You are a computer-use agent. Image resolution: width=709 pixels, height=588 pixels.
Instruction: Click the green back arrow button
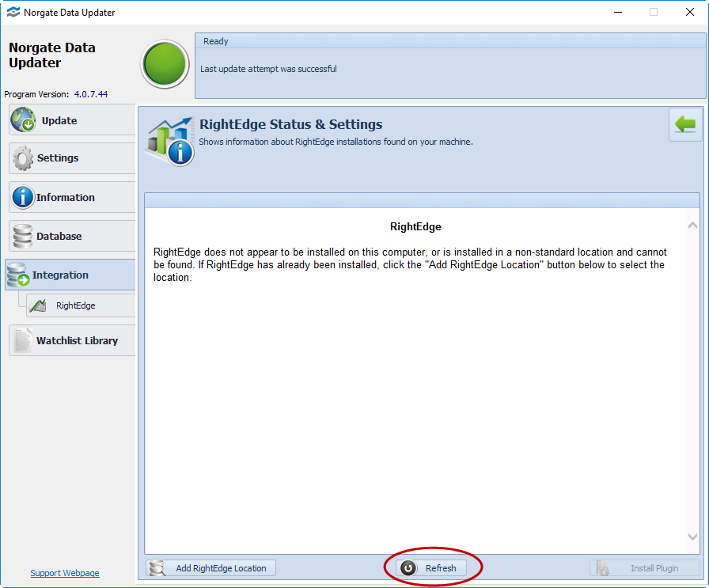[x=685, y=125]
